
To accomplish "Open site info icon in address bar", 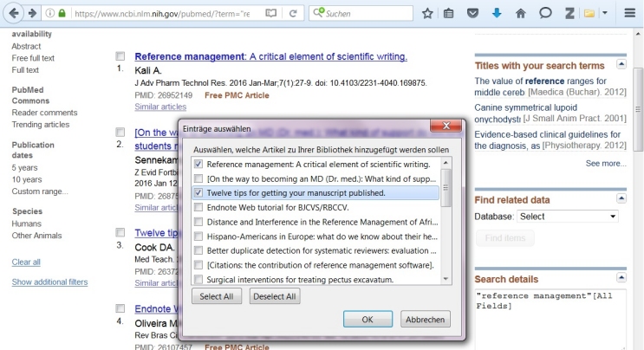I will point(49,13).
